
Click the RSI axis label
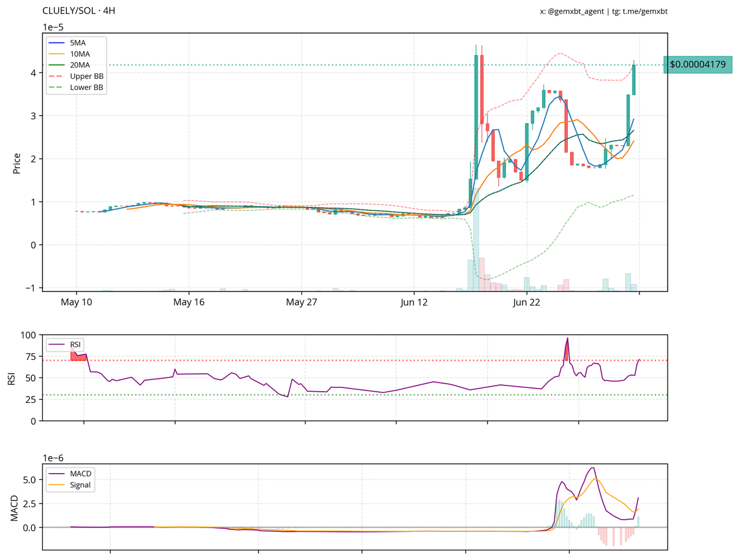(x=12, y=378)
